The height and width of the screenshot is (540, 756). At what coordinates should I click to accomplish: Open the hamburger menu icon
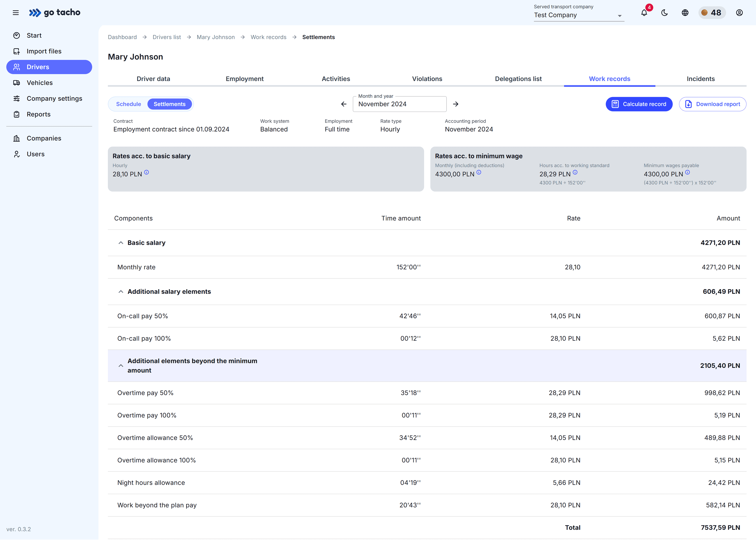coord(16,13)
